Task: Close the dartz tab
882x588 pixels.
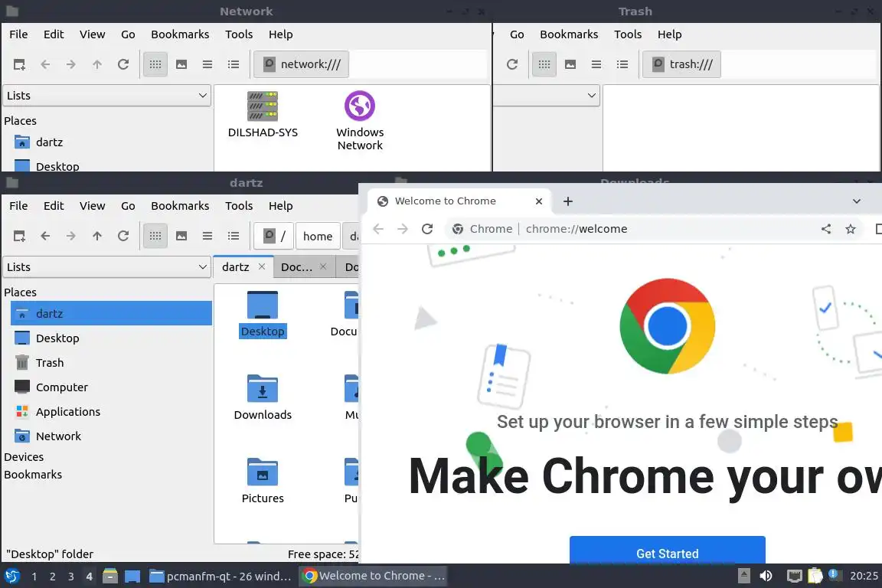Action: tap(262, 266)
